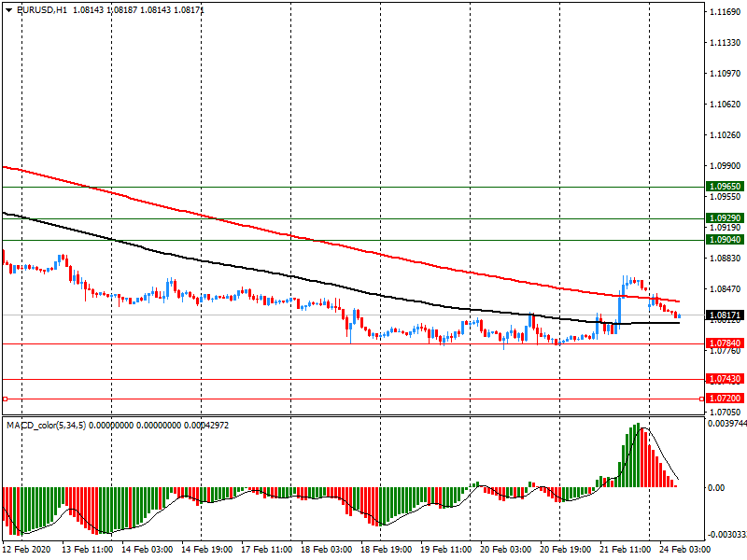Click the 1.08470 price scale value
The image size is (747, 560).
pyautogui.click(x=726, y=289)
